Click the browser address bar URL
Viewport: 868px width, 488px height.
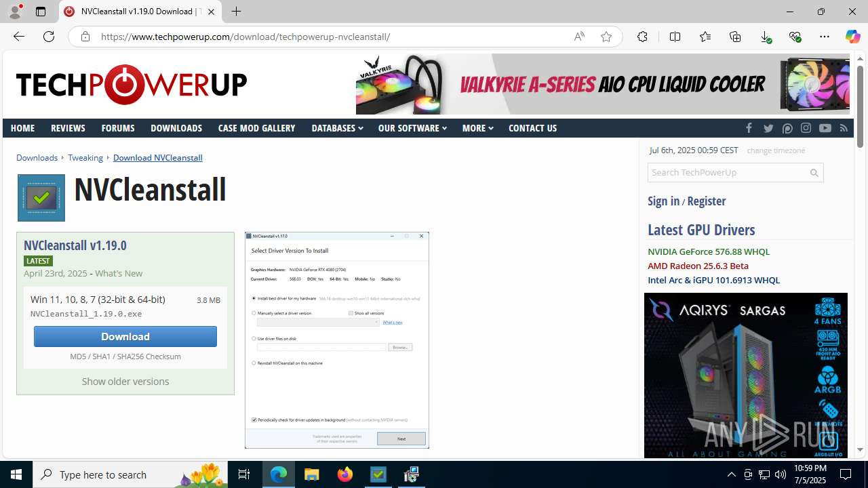pos(245,37)
